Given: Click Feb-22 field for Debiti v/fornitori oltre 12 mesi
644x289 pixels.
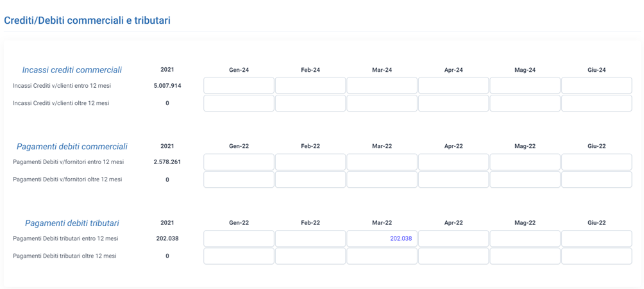Looking at the screenshot, I should point(310,179).
